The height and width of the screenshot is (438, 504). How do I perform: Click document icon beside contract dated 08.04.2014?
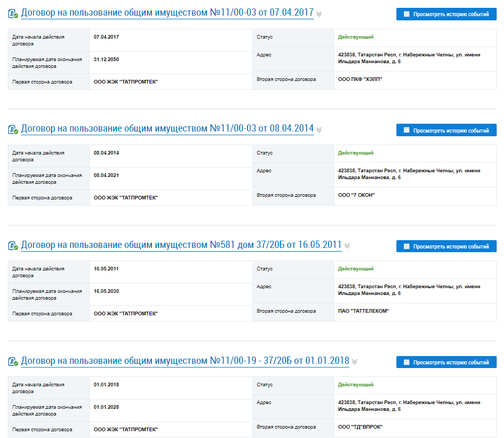point(13,130)
